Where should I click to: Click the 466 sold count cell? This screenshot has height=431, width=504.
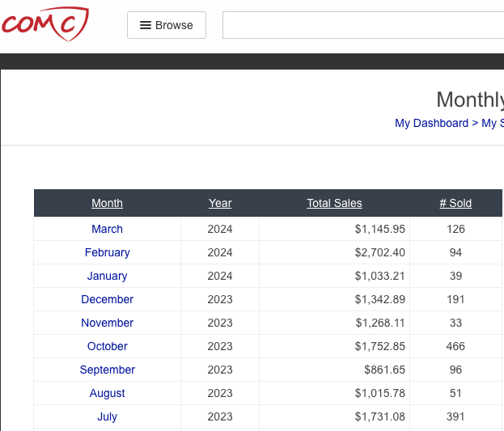click(455, 346)
